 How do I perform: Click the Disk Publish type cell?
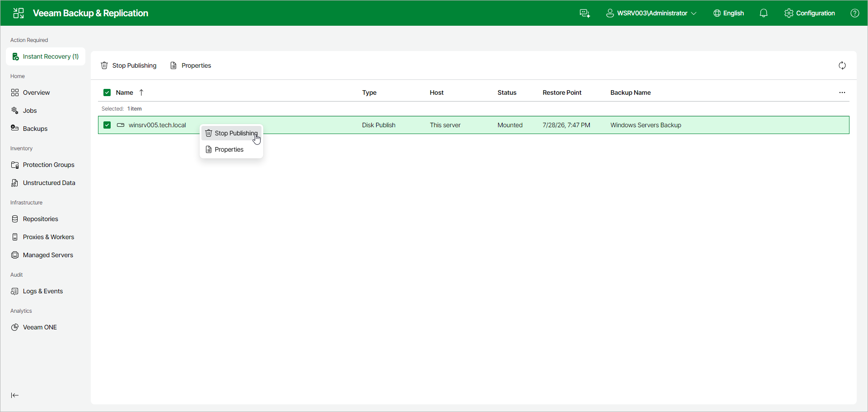(x=378, y=125)
